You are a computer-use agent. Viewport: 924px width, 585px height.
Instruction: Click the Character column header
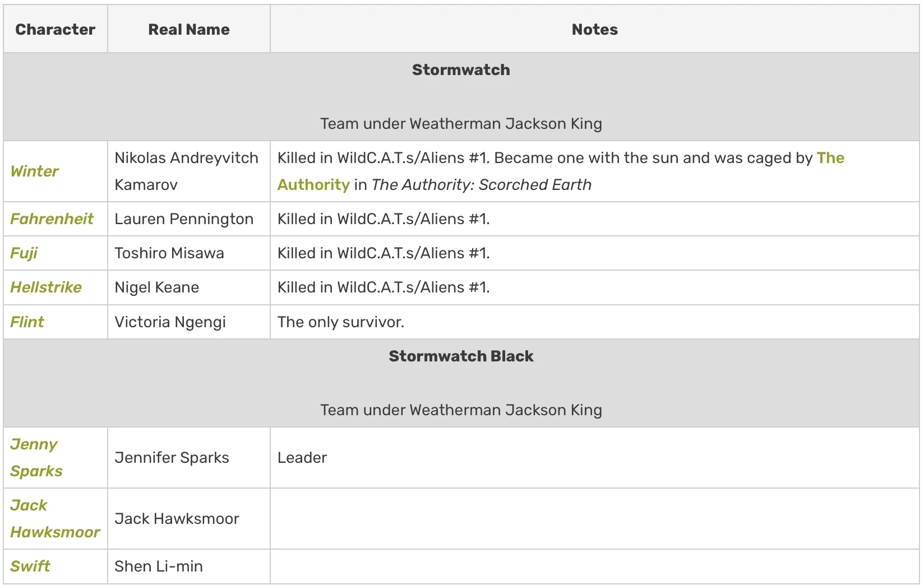tap(55, 30)
